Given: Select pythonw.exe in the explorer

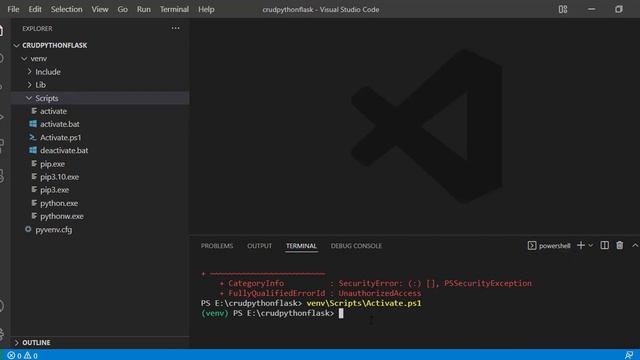Looking at the screenshot, I should [x=62, y=216].
